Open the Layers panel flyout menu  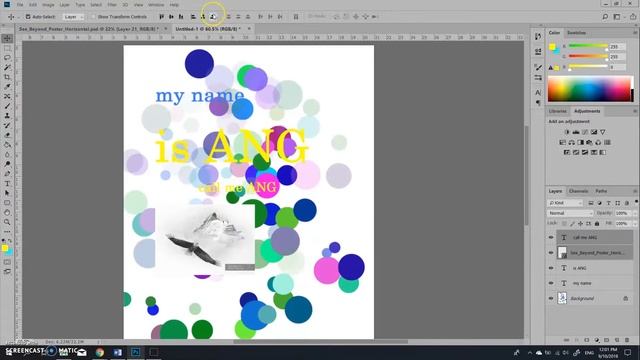635,191
